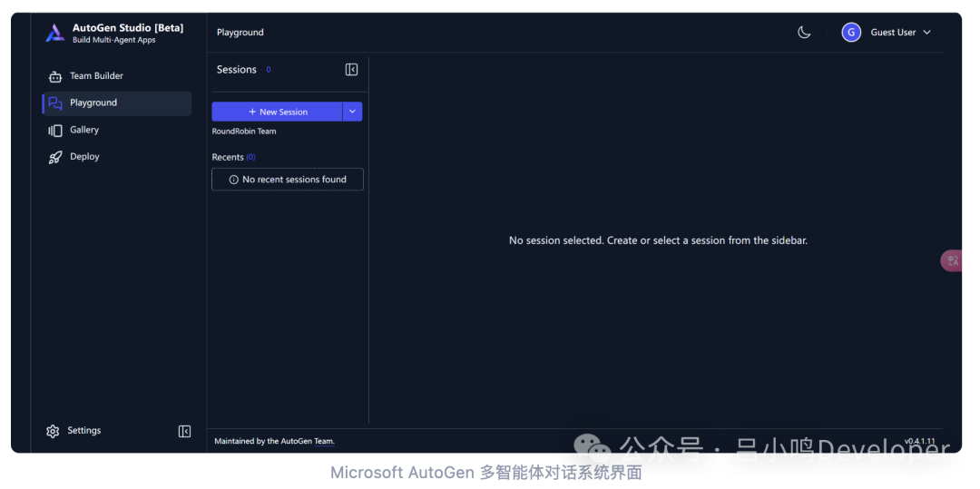980x489 pixels.
Task: Click the Gallery icon in sidebar
Action: [x=55, y=130]
